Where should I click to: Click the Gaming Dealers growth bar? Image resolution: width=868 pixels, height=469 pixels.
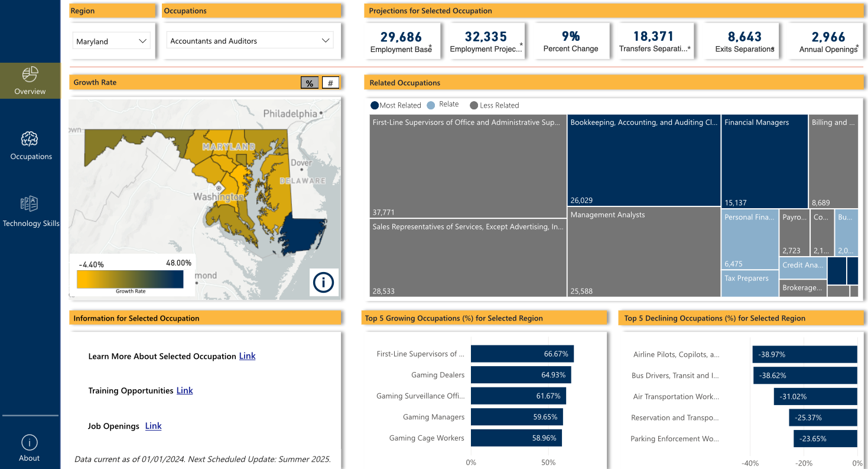(521, 375)
